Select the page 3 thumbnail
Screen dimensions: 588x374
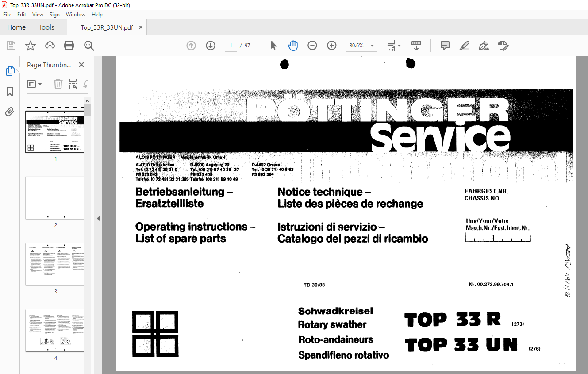(54, 264)
